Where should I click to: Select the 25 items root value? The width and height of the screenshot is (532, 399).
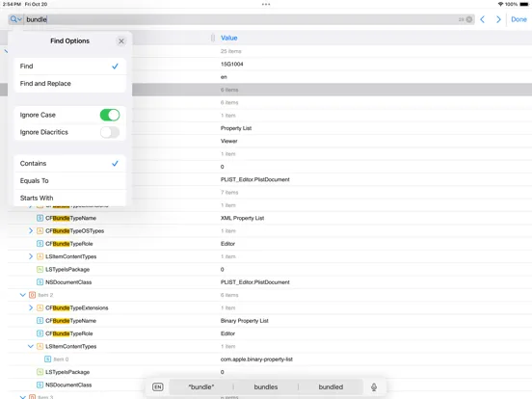(230, 51)
